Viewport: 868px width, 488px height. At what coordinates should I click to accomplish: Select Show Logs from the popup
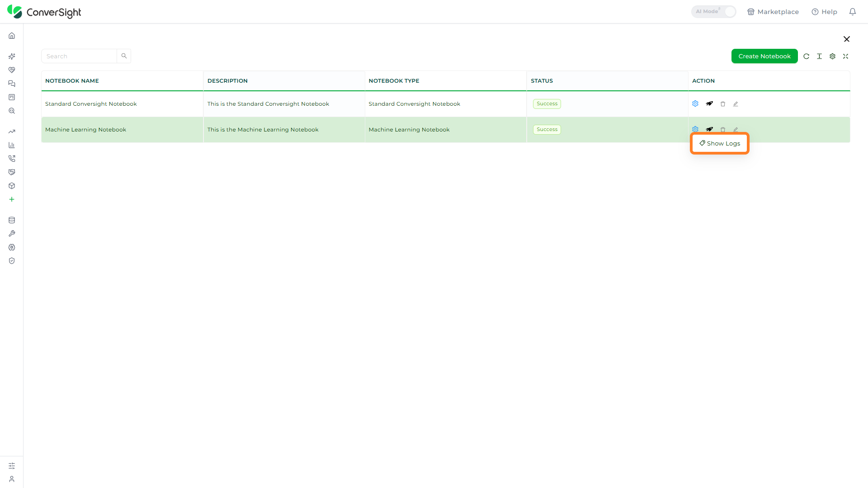point(720,143)
